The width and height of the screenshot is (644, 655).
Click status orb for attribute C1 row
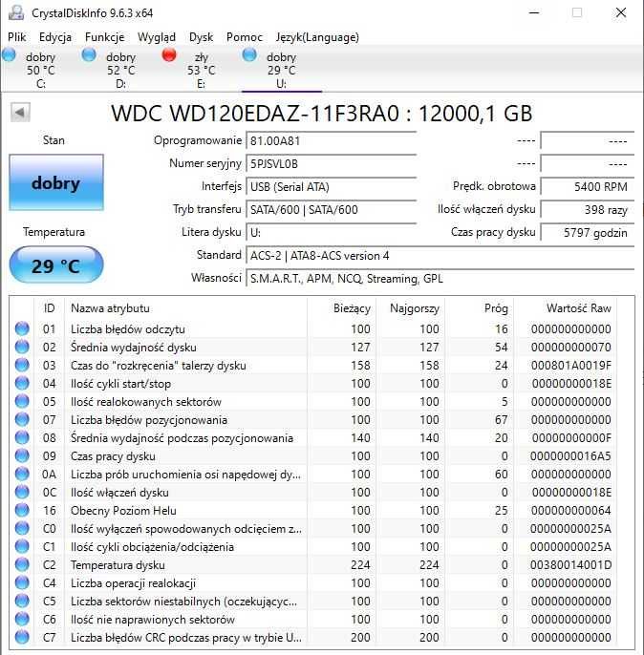point(22,546)
